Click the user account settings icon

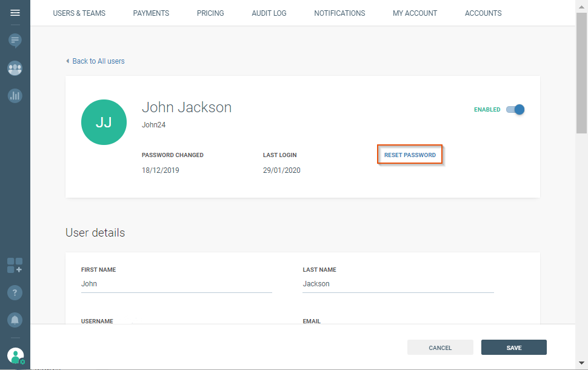pos(16,356)
